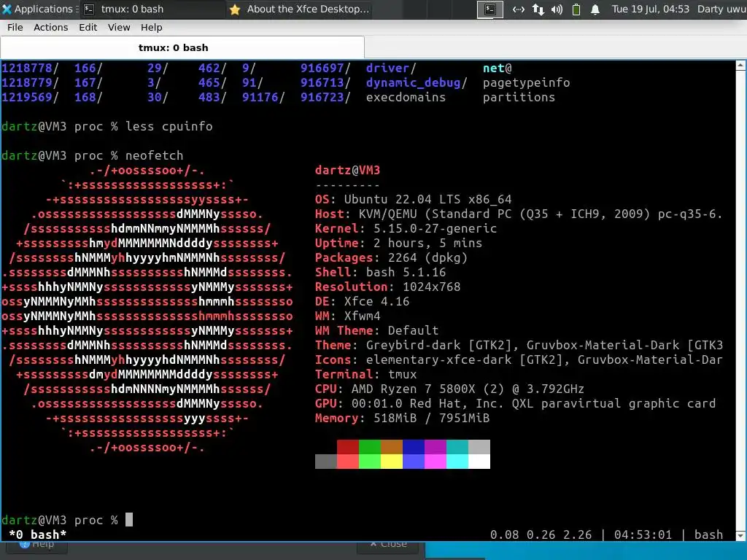Click the scrollbar down arrow

741,536
